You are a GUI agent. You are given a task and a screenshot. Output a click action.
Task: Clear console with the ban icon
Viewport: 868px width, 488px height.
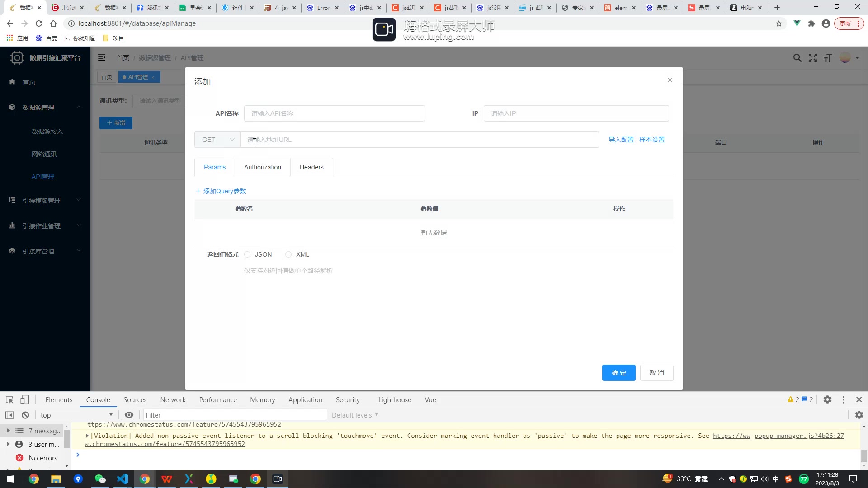pos(25,415)
